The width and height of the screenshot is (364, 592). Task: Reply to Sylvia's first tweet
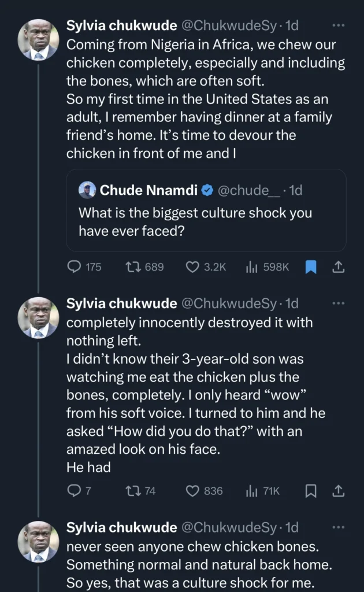click(x=75, y=267)
